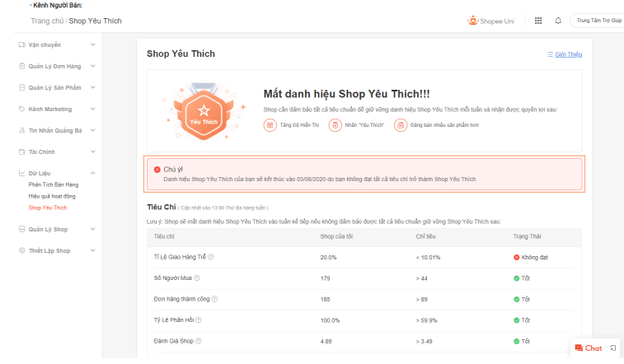Viewport: 624px width, 364px height.
Task: Expand the Kênh Marketing menu
Action: point(92,109)
